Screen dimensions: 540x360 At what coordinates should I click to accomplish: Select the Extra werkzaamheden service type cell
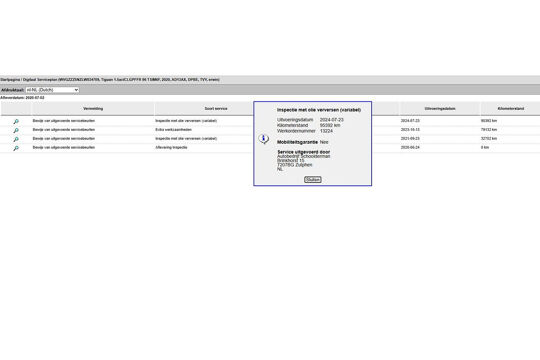point(174,130)
